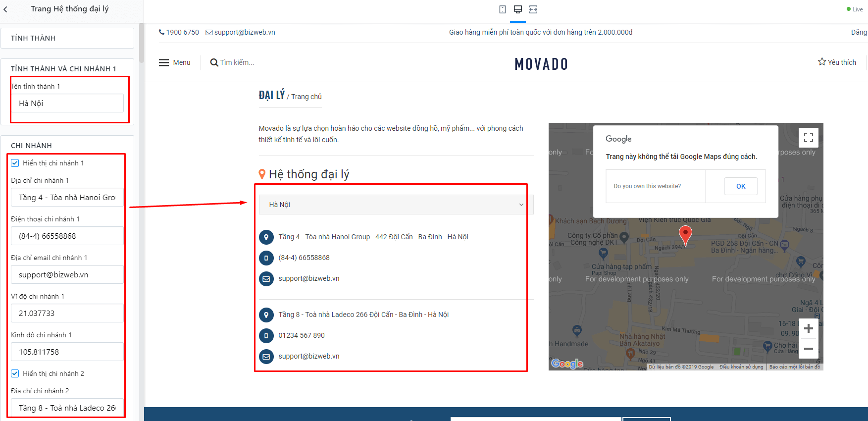The height and width of the screenshot is (421, 868).
Task: Open the Trang chủ breadcrumb link
Action: pos(306,97)
